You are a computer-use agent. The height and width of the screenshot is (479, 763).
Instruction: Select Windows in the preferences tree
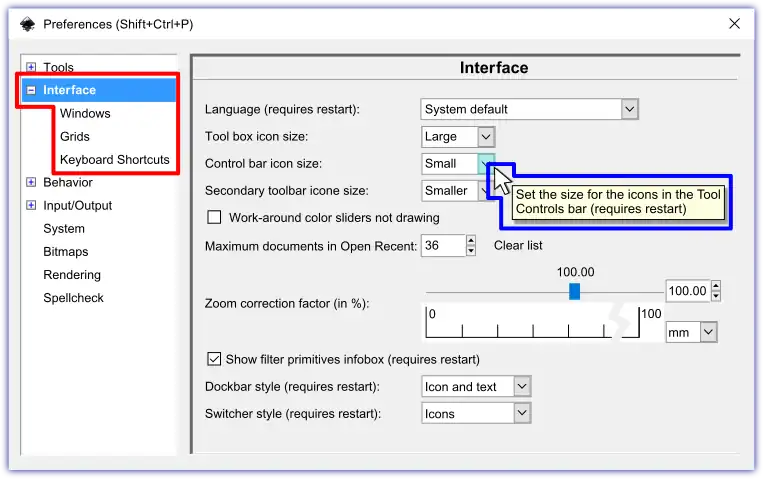coord(85,113)
